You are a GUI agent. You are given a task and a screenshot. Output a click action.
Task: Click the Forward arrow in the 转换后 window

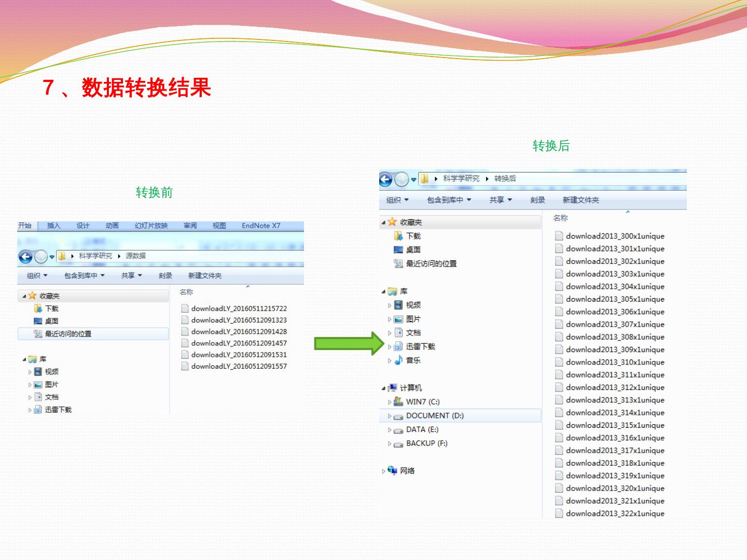pos(402,179)
